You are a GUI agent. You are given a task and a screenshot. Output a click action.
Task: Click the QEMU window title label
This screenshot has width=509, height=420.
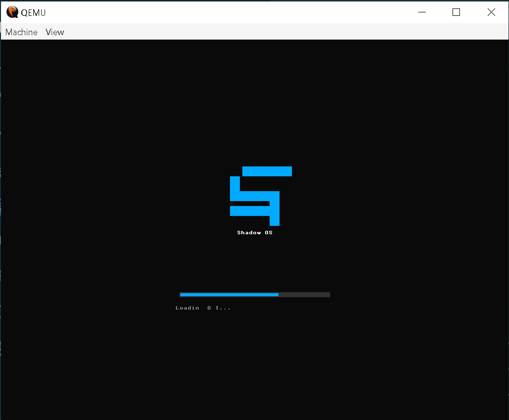pos(33,12)
